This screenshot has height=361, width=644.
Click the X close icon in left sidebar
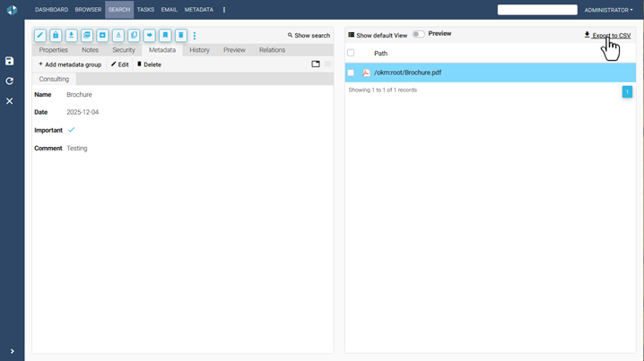click(x=10, y=101)
